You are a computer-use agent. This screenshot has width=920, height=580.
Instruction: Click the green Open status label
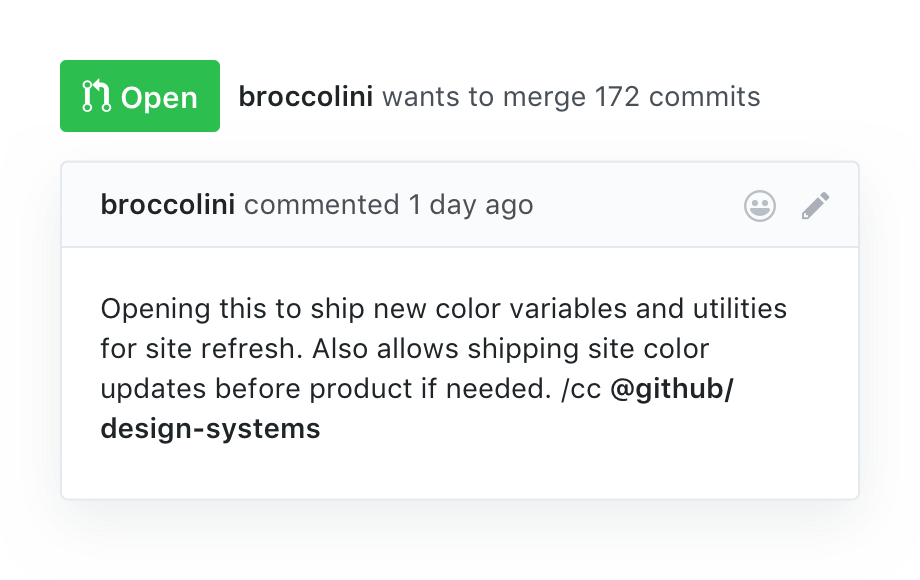tap(140, 97)
